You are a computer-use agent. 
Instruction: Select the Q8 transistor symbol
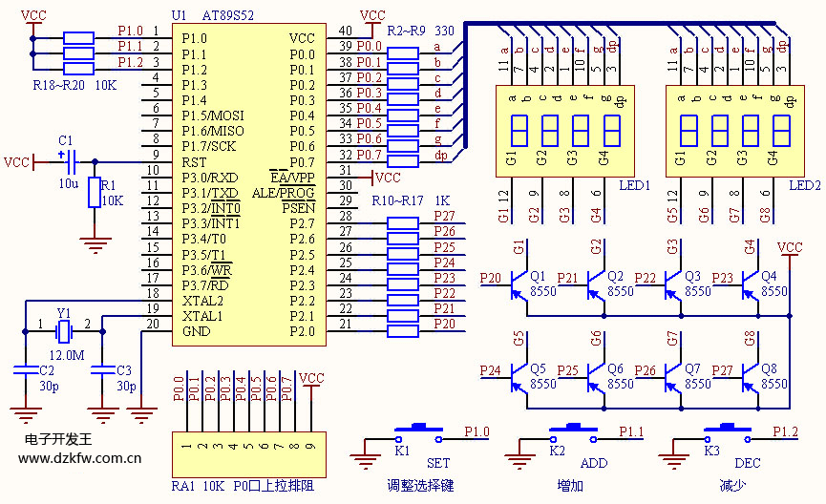pyautogui.click(x=752, y=375)
